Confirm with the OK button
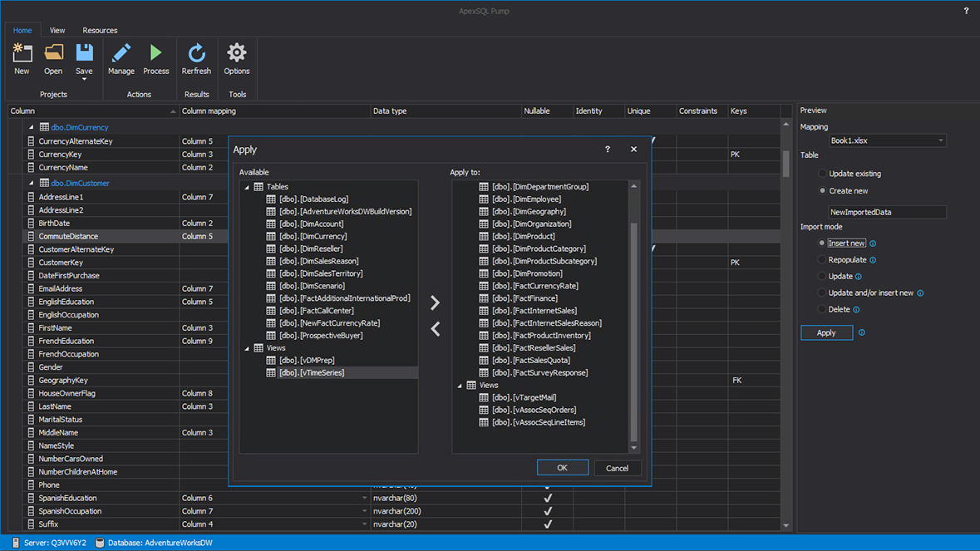 [x=562, y=467]
